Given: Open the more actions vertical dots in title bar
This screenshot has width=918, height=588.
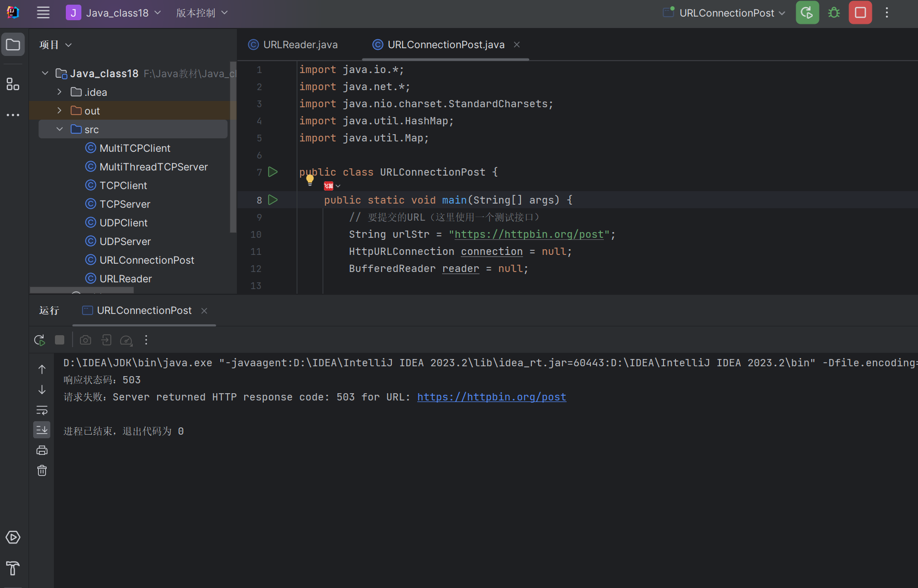Looking at the screenshot, I should coord(887,13).
